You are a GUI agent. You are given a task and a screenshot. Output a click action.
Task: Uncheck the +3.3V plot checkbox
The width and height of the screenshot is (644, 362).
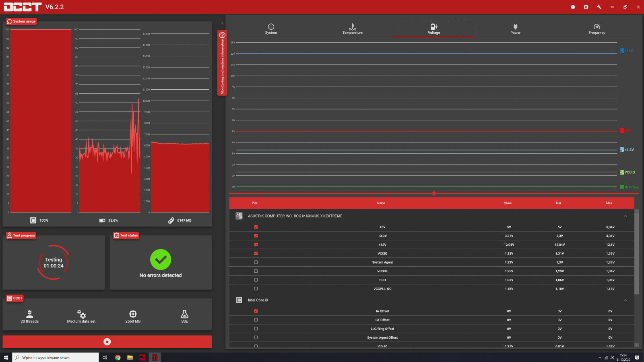(x=256, y=236)
